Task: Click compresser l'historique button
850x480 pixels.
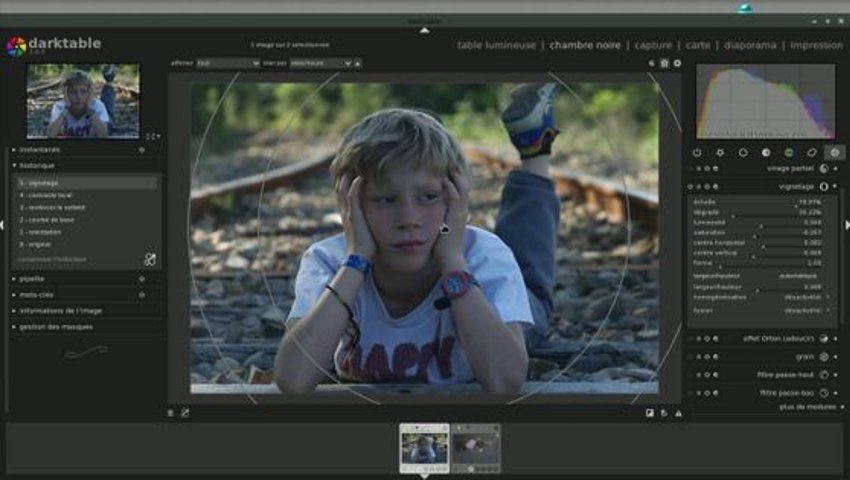Action: coord(52,260)
